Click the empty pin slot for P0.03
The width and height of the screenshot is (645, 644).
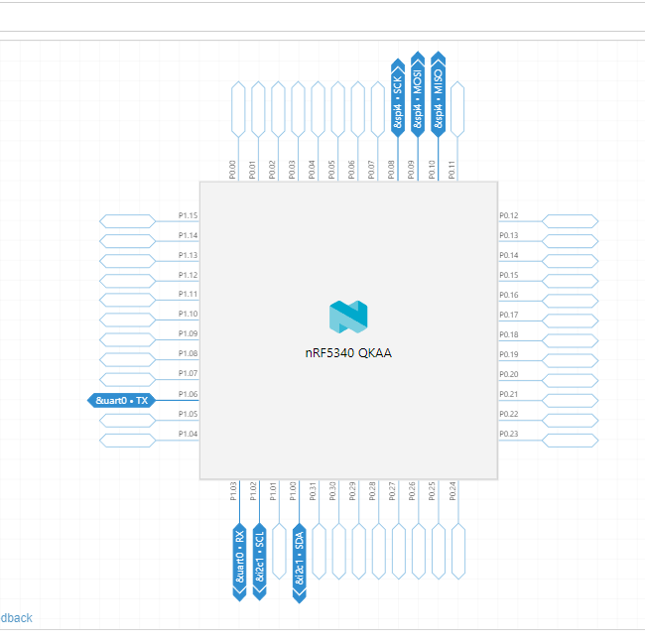(299, 109)
